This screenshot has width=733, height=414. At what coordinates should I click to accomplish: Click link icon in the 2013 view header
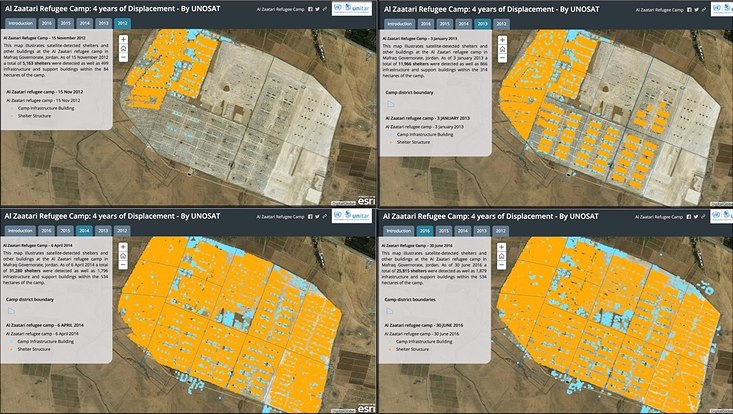coord(704,10)
